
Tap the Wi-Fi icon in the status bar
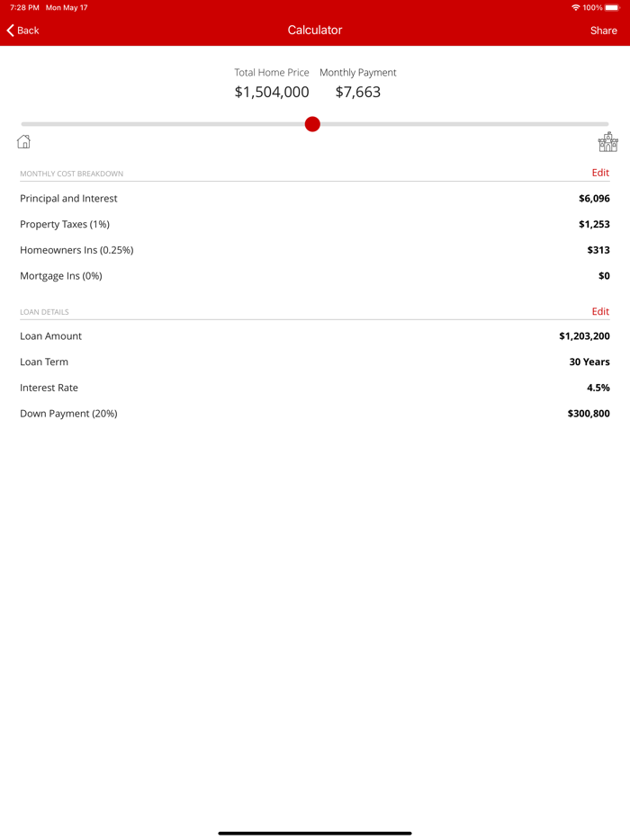click(575, 7)
